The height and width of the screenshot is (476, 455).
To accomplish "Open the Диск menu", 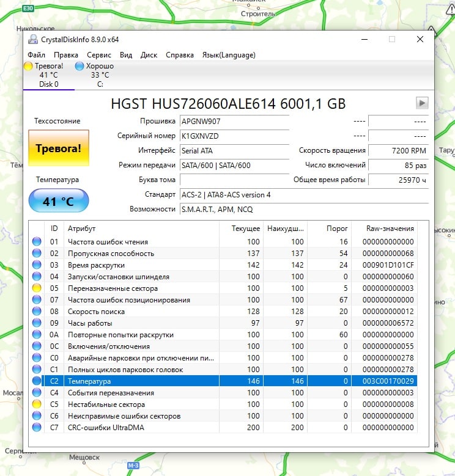I will pyautogui.click(x=149, y=55).
